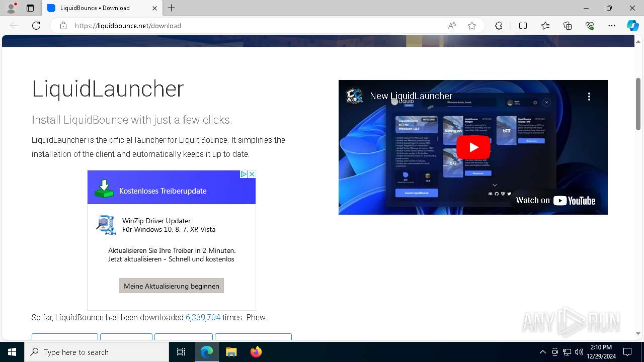Select the LiquidBounce Download tab

coord(102,8)
